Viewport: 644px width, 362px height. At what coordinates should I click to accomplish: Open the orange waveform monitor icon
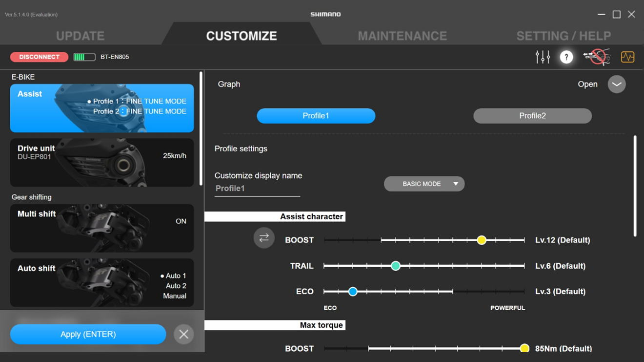pyautogui.click(x=627, y=57)
